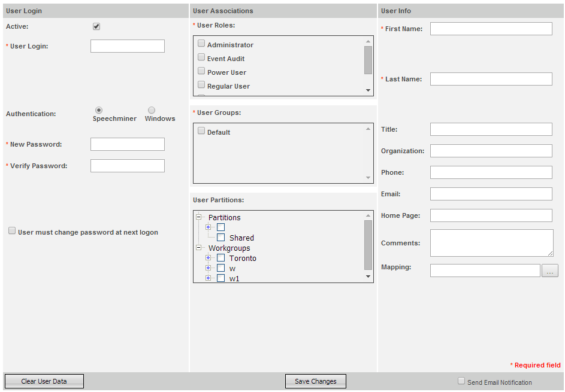Expand the w1 workgroup node
565x392 pixels.
(x=209, y=278)
